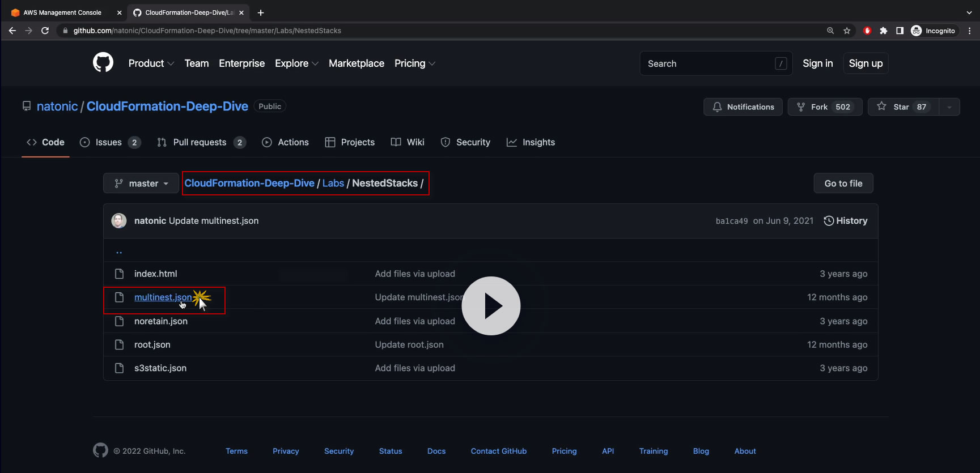
Task: Click the footer GitHub logo
Action: [x=100, y=450]
